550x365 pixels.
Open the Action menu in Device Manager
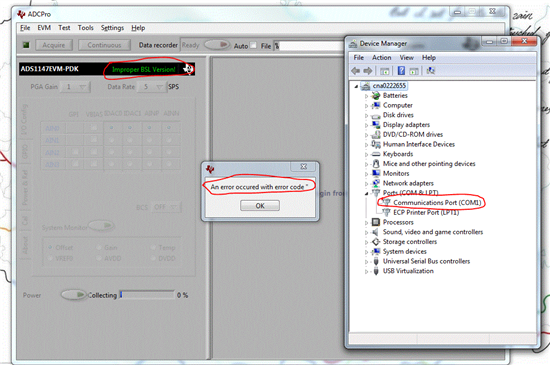[x=381, y=58]
